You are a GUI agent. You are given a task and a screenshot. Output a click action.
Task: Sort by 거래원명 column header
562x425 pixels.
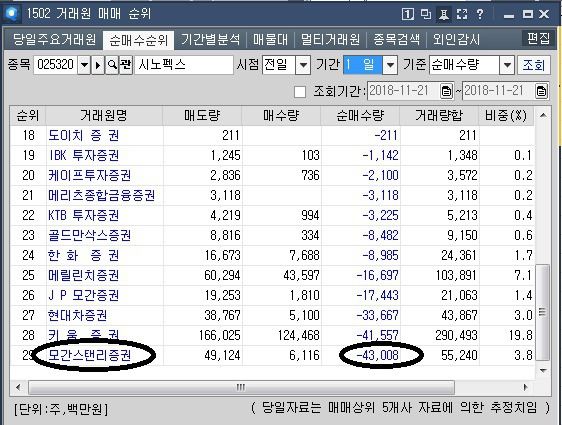coord(104,116)
